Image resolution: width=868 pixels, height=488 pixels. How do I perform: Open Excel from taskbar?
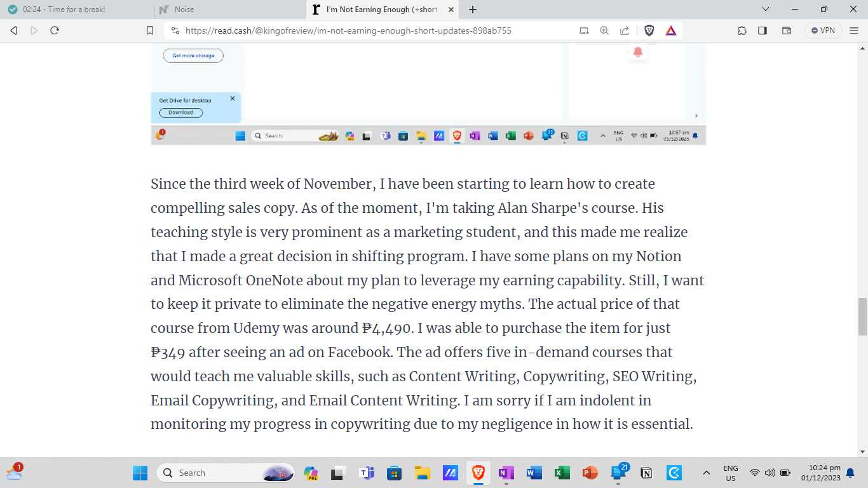click(x=562, y=473)
